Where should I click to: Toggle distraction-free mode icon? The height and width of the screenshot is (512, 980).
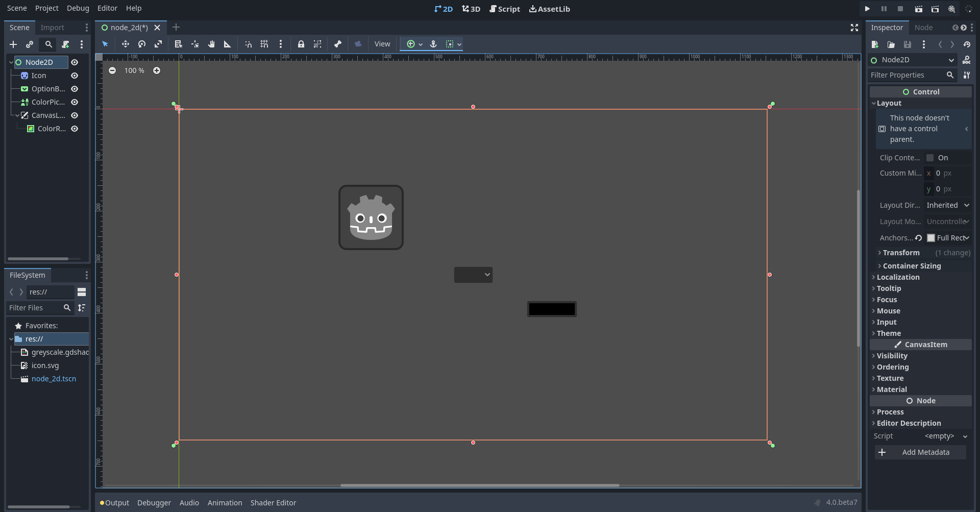click(854, 28)
